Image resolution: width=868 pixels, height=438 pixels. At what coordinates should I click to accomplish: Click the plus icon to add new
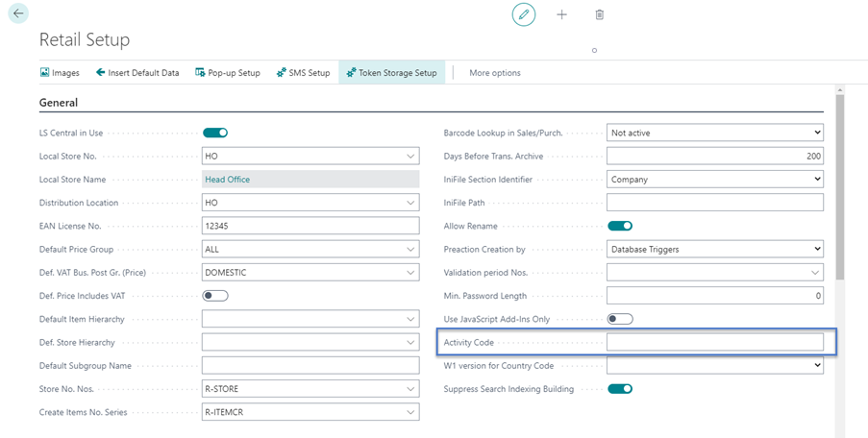tap(562, 14)
